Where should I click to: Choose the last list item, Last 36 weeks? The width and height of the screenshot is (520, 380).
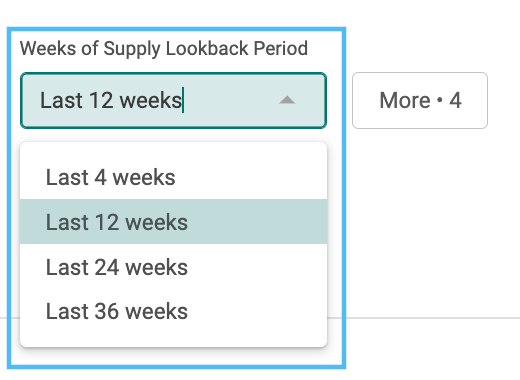(173, 311)
